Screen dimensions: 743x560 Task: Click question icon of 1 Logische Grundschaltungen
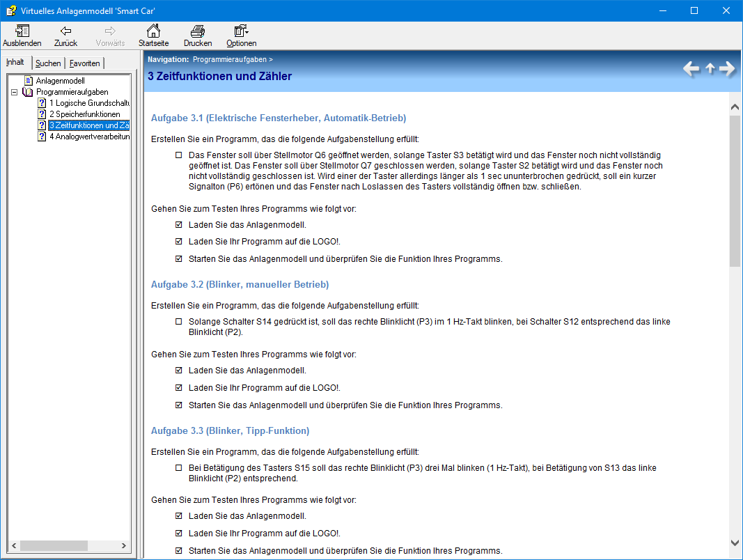click(x=42, y=103)
